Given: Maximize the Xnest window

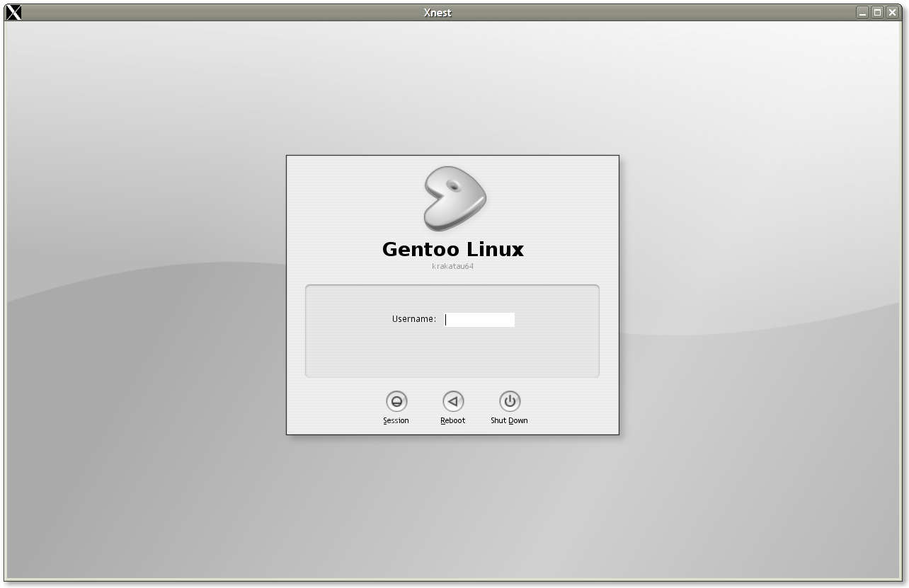Looking at the screenshot, I should (877, 12).
